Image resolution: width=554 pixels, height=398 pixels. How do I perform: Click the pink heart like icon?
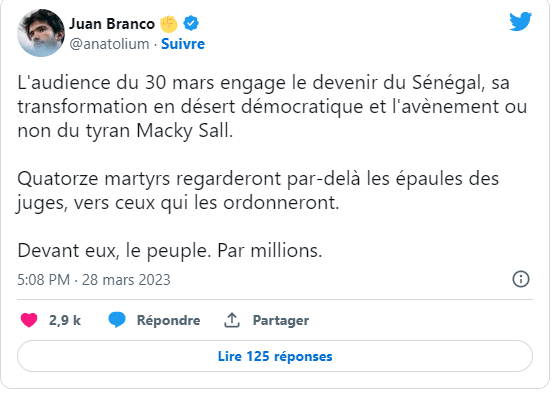(x=29, y=320)
